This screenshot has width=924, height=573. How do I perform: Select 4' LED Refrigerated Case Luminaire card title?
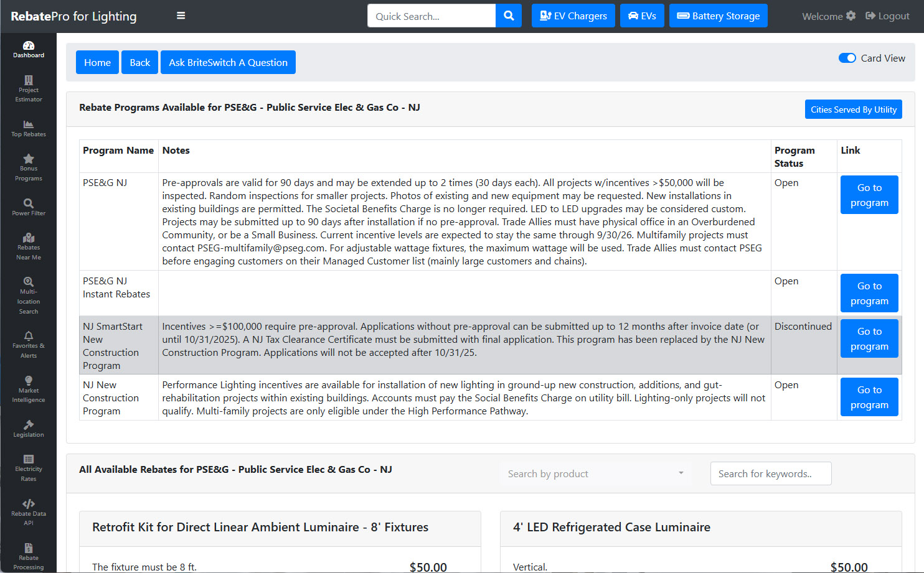611,527
